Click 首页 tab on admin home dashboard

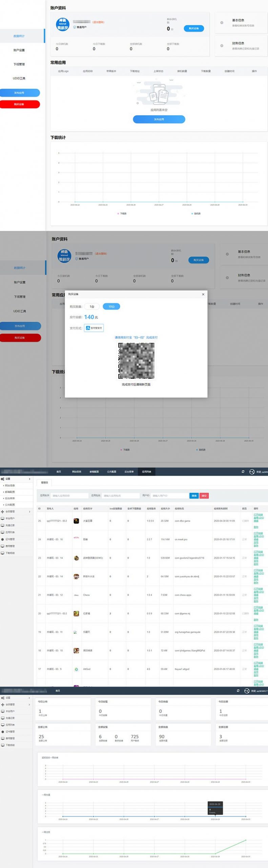pyautogui.click(x=58, y=691)
